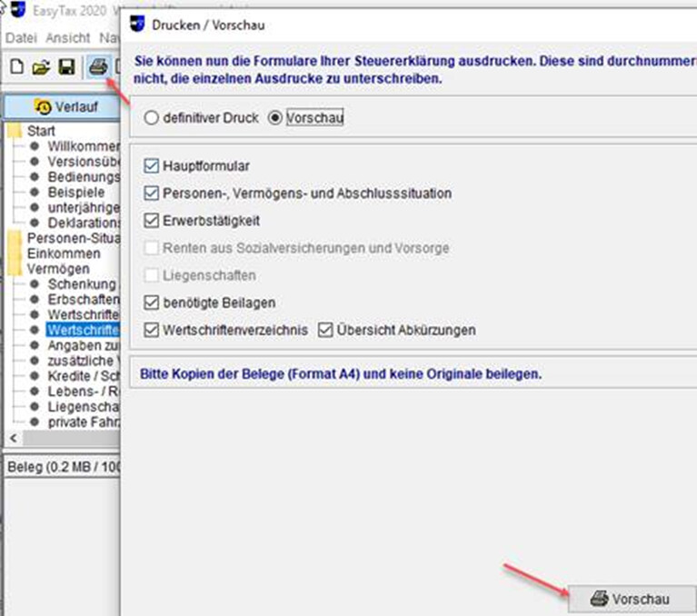The width and height of the screenshot is (697, 616).
Task: Click the printer icon in toolbar
Action: 97,66
